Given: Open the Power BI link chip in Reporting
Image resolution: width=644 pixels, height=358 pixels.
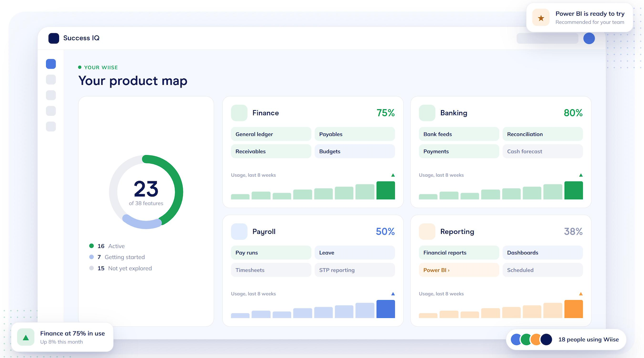Looking at the screenshot, I should pyautogui.click(x=459, y=270).
